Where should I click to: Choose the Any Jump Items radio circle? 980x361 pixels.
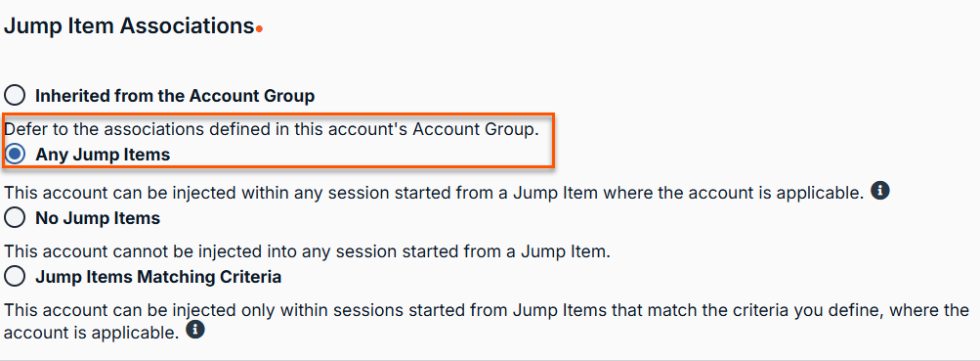click(x=15, y=154)
